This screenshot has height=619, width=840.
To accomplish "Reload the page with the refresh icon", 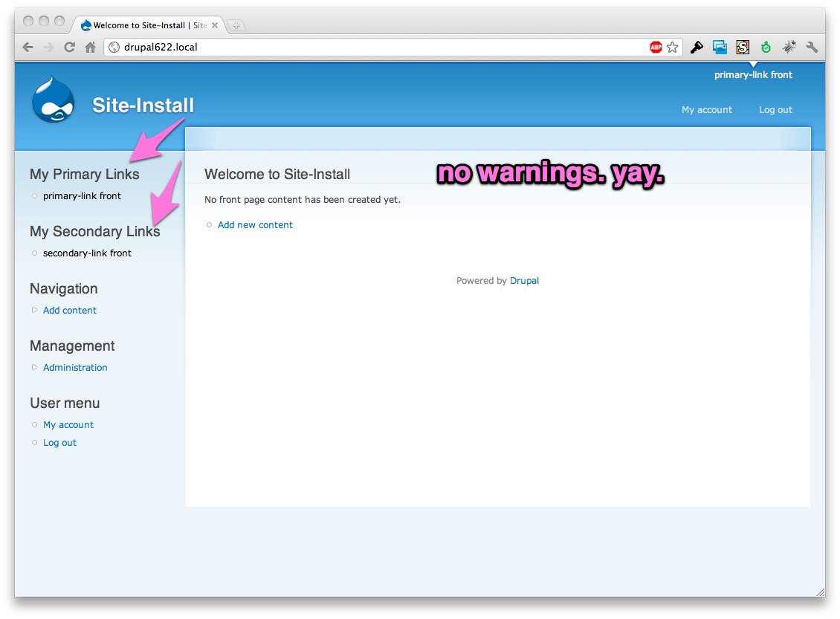I will pos(70,47).
